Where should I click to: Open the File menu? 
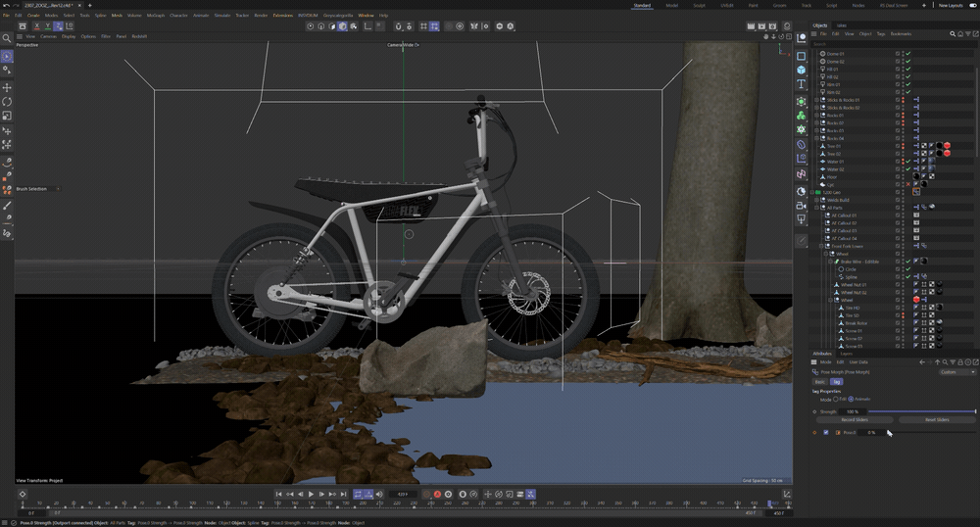[6, 15]
